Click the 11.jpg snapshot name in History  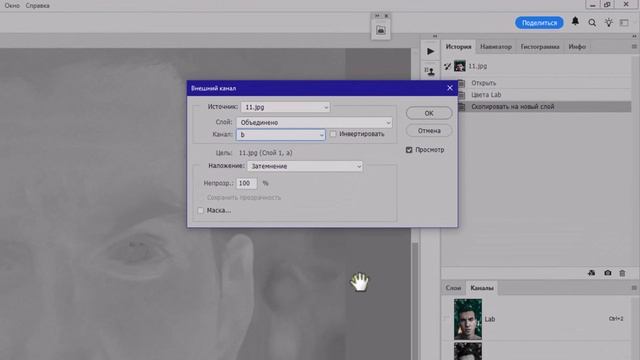478,66
